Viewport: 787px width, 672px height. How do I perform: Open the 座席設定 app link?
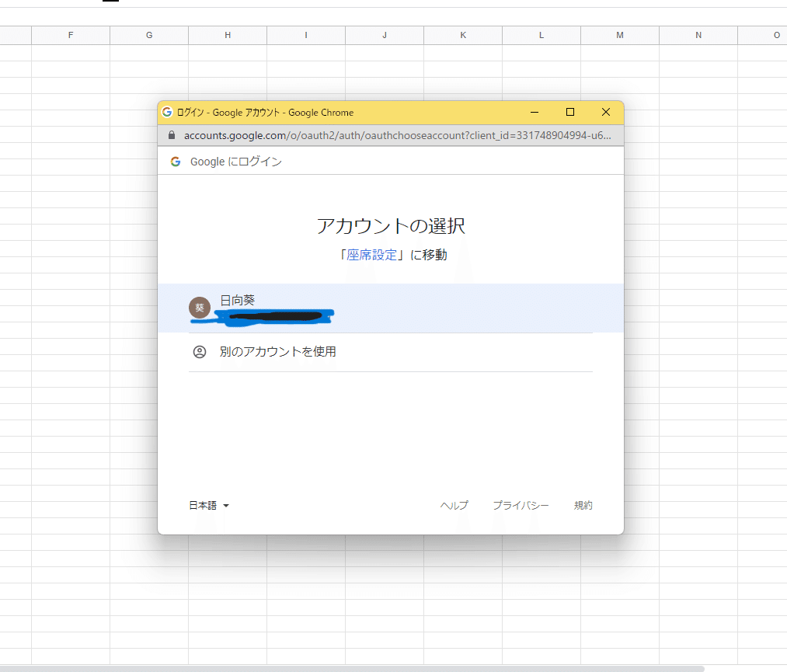click(x=371, y=255)
